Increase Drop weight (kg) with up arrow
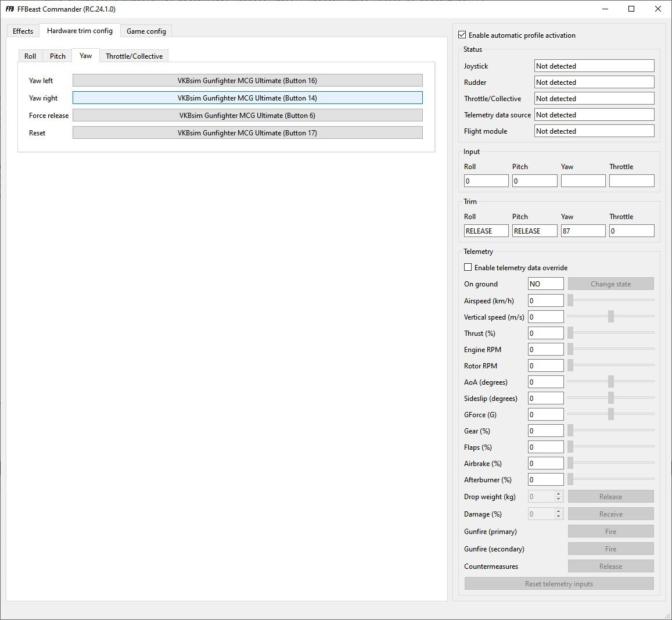This screenshot has height=620, width=672. click(x=558, y=493)
